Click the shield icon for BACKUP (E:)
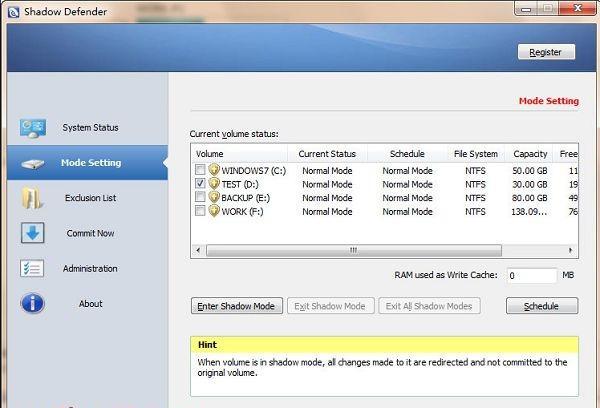This screenshot has height=408, width=600. click(x=214, y=197)
